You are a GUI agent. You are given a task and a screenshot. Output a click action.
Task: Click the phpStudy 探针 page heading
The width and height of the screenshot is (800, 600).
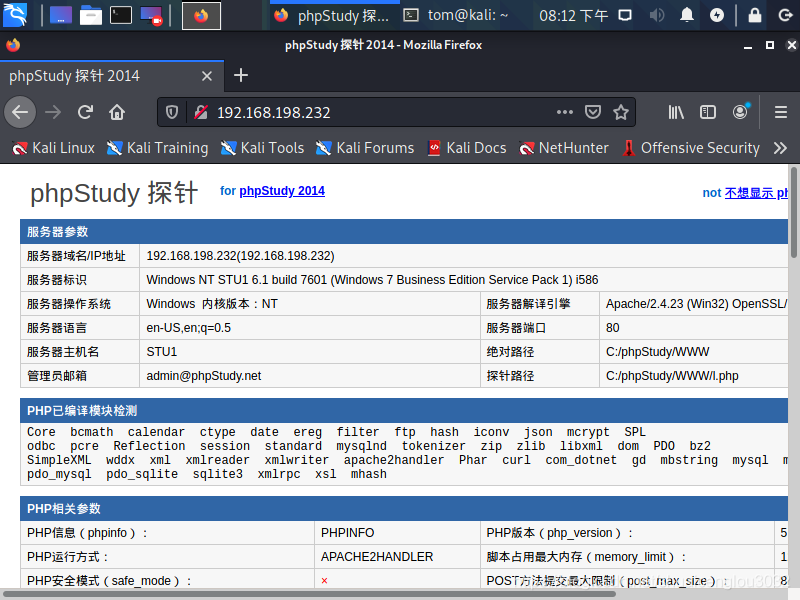click(x=114, y=193)
